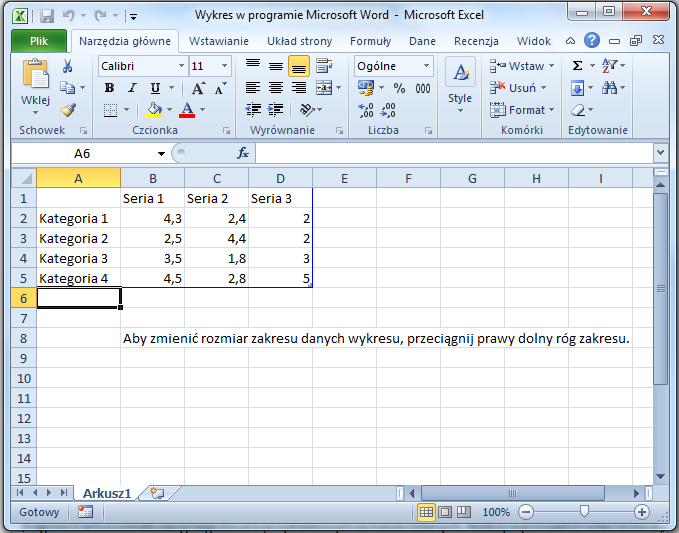Select the Format Painter brush icon
This screenshot has width=679, height=533.
pyautogui.click(x=68, y=110)
